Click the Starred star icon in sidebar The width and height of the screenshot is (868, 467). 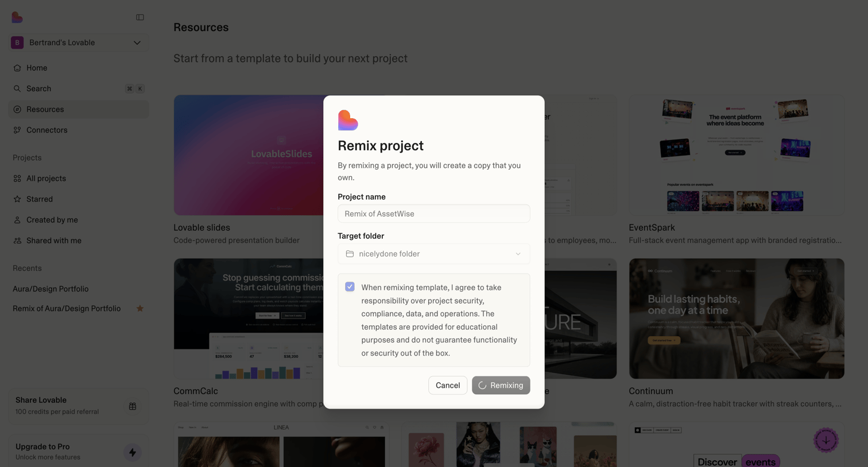[x=17, y=199]
